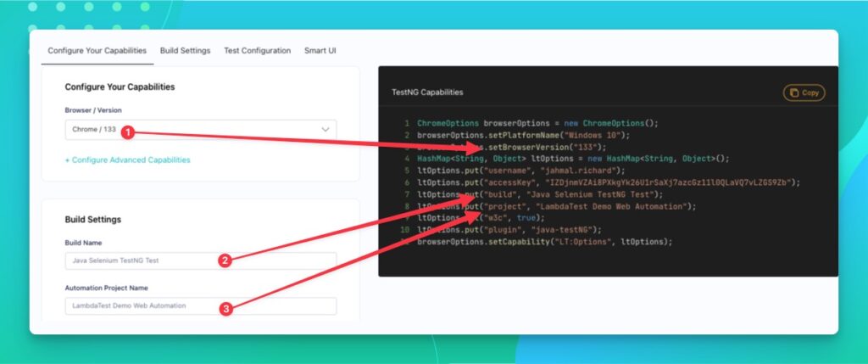This screenshot has width=868, height=364.
Task: Click the Browser / Version label
Action: pos(93,110)
